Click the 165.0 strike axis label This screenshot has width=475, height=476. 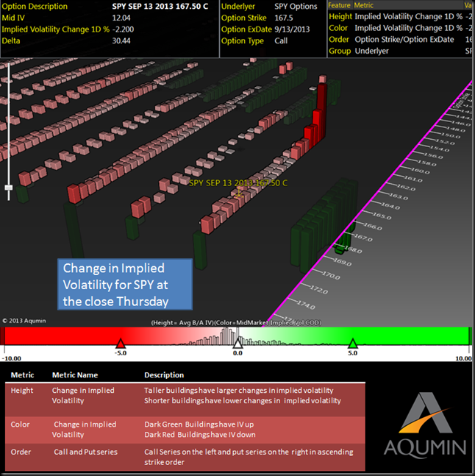pyautogui.click(x=382, y=216)
